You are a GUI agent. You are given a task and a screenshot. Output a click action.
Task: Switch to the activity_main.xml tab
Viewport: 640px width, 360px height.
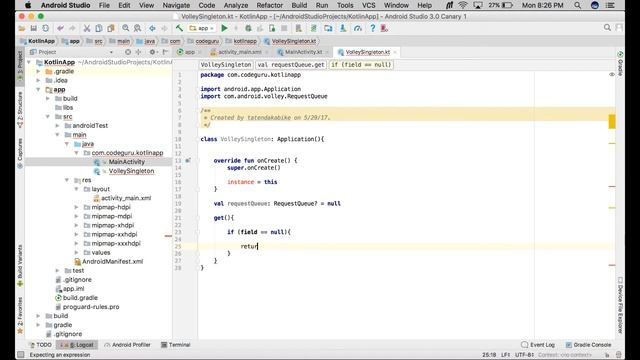point(240,52)
